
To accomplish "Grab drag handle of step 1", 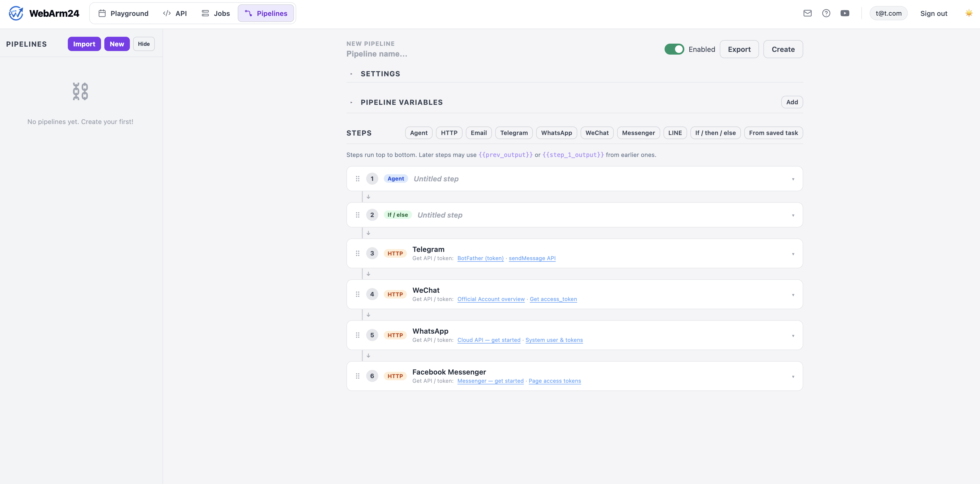I will point(358,179).
